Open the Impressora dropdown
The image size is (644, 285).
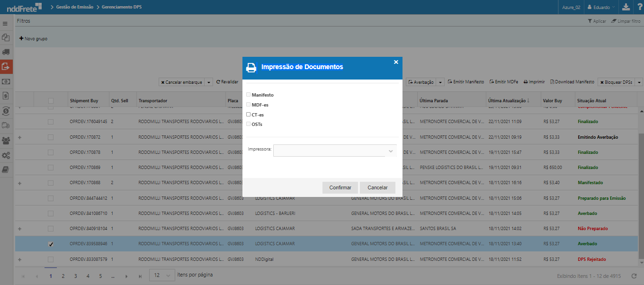click(x=335, y=151)
